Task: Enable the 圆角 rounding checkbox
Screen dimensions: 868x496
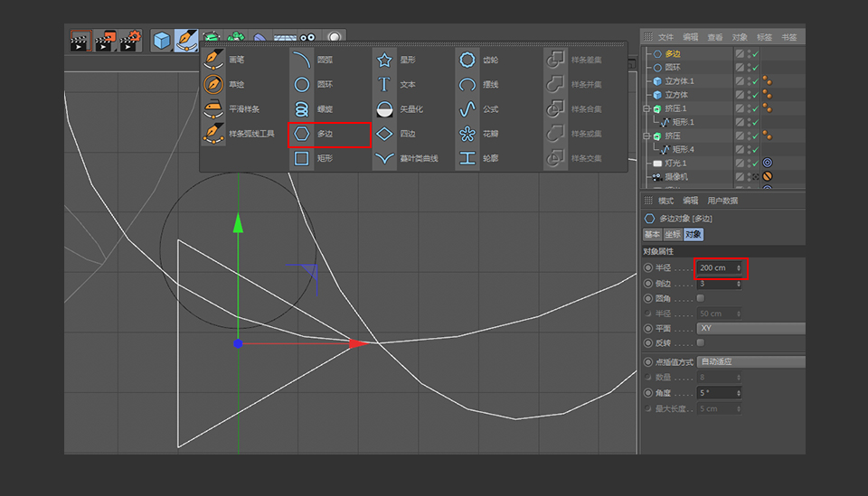Action: (701, 298)
